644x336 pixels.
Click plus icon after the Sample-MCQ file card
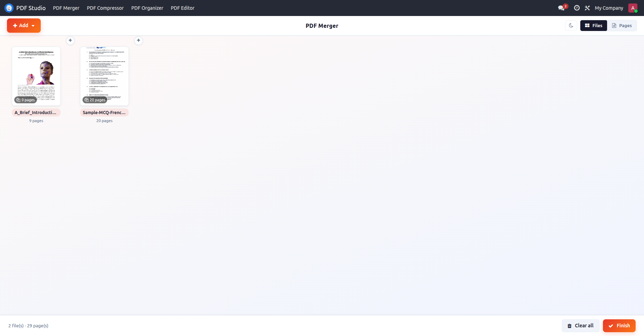pyautogui.click(x=139, y=40)
